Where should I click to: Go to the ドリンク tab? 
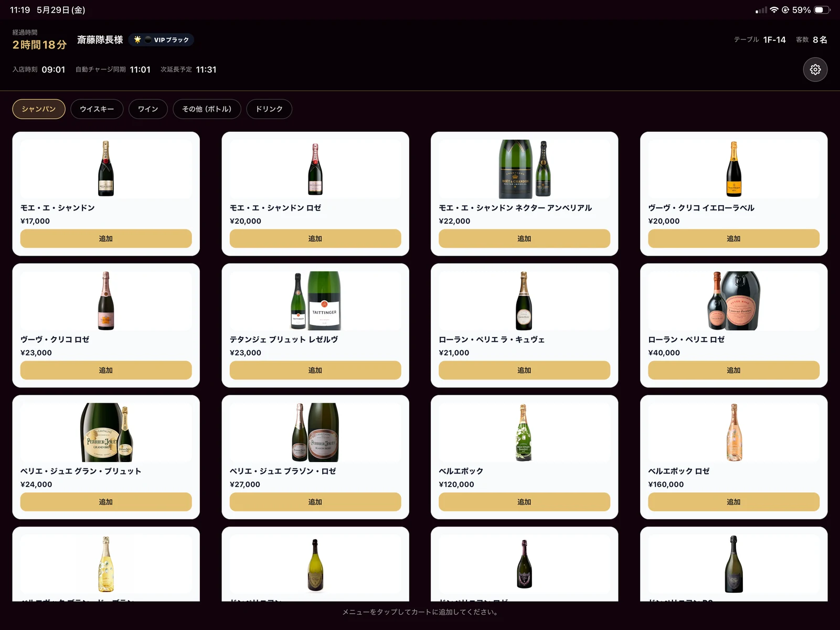(x=269, y=109)
